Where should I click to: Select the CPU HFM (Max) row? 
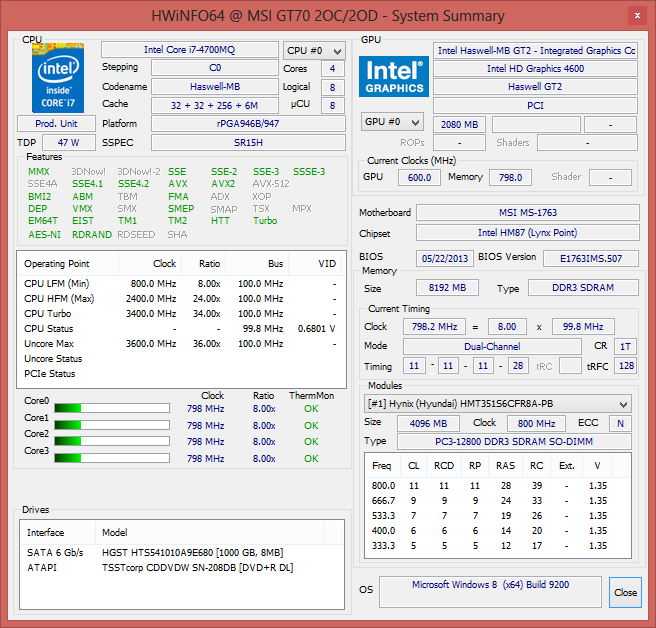pyautogui.click(x=180, y=299)
